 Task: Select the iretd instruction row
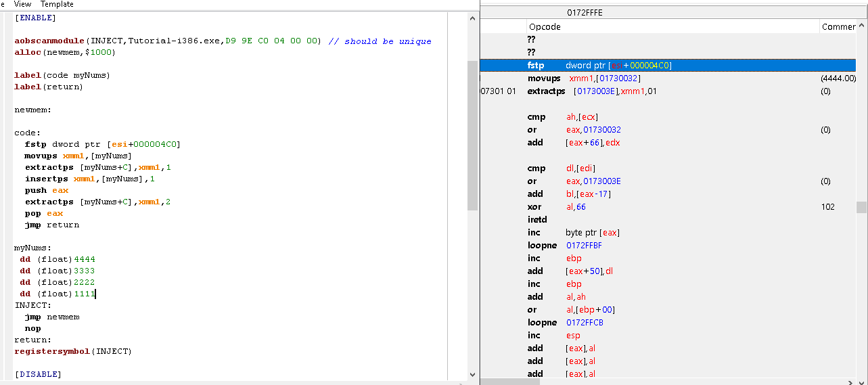click(x=536, y=220)
